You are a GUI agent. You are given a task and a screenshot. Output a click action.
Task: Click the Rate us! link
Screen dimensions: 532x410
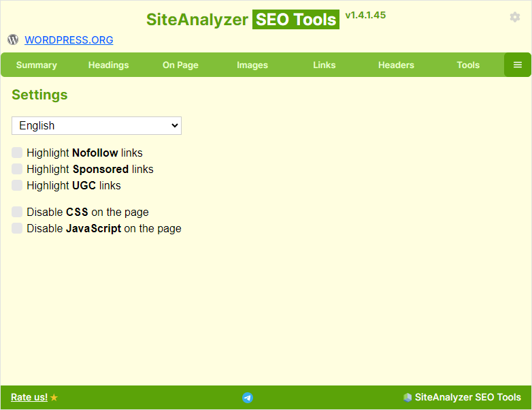[x=29, y=397]
